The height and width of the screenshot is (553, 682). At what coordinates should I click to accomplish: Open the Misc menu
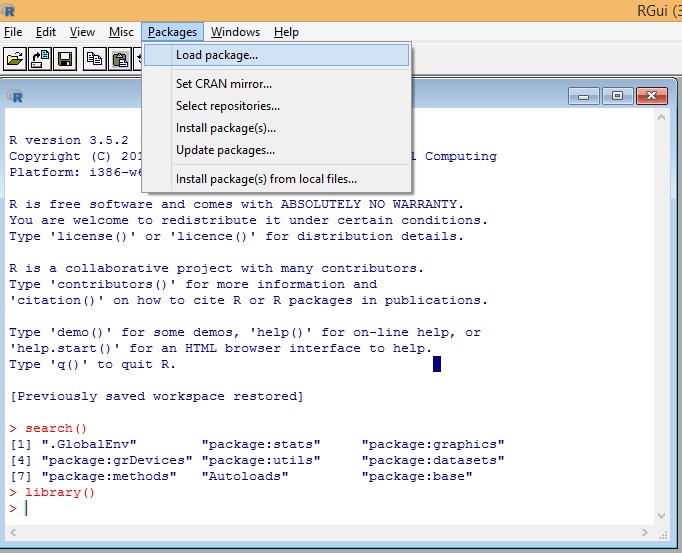point(121,32)
